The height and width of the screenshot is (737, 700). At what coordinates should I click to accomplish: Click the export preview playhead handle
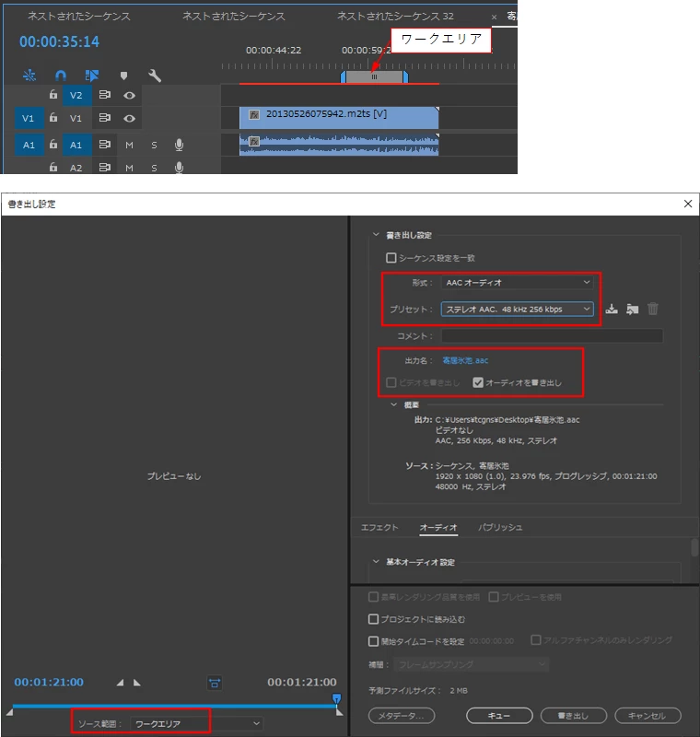[x=337, y=699]
